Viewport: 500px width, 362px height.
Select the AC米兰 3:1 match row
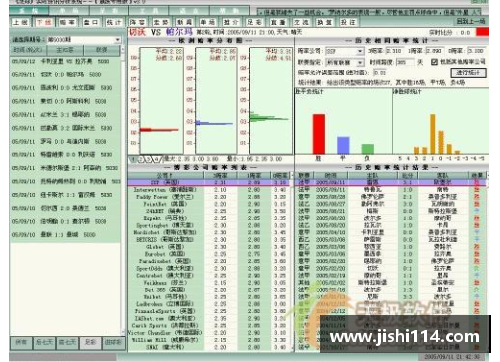pyautogui.click(x=65, y=115)
